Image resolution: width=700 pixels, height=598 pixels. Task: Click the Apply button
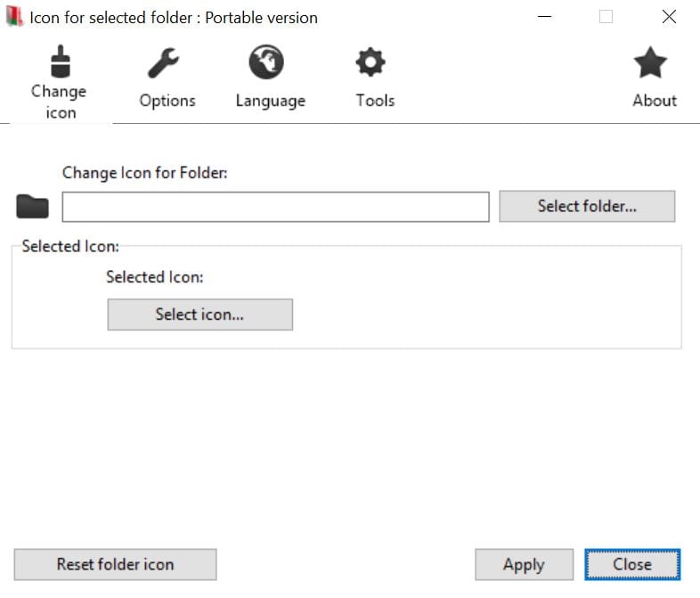(524, 564)
